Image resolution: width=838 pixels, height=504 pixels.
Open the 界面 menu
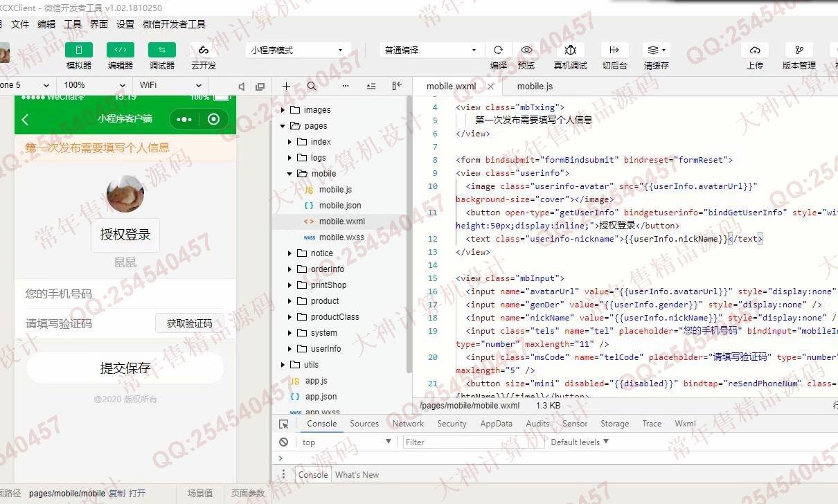click(99, 24)
